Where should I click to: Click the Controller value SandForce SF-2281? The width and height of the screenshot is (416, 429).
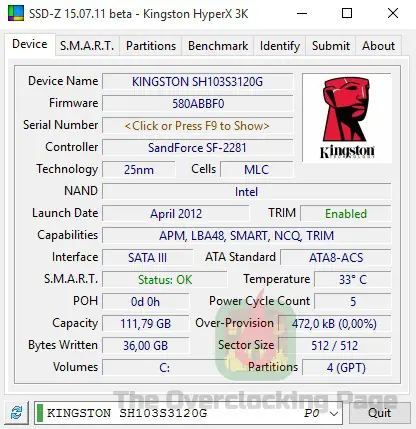point(197,148)
